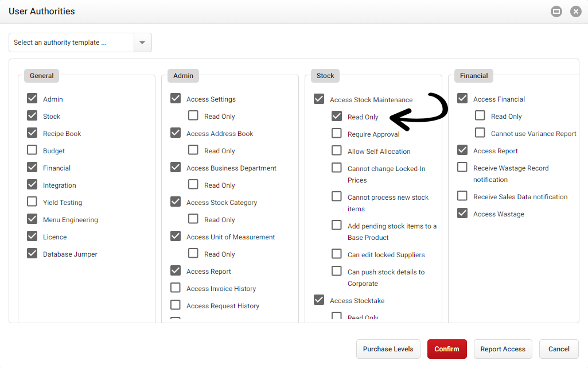The image size is (588, 368).
Task: Enable Cannot use Variance Report
Action: (480, 133)
